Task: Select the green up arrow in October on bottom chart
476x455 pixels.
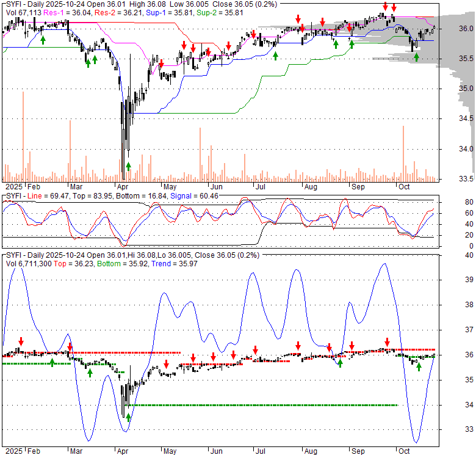Action: (x=419, y=366)
